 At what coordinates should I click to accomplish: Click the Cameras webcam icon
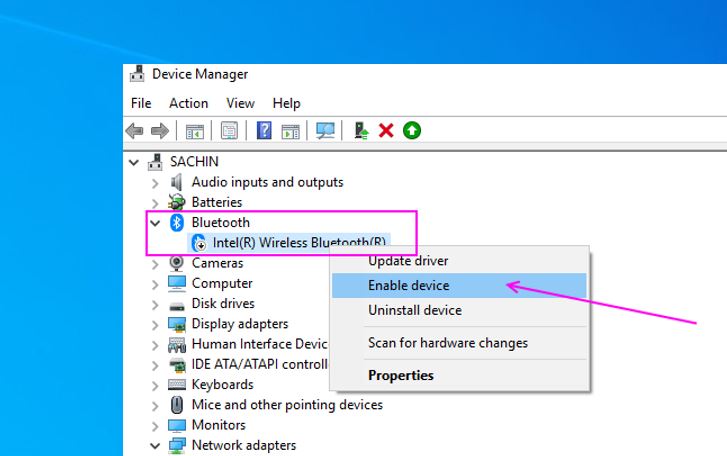177,263
